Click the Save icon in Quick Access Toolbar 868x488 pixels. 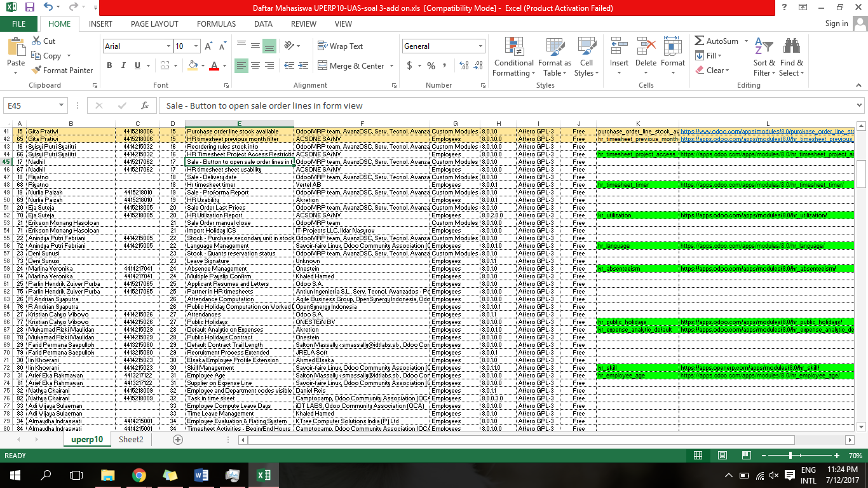click(30, 8)
